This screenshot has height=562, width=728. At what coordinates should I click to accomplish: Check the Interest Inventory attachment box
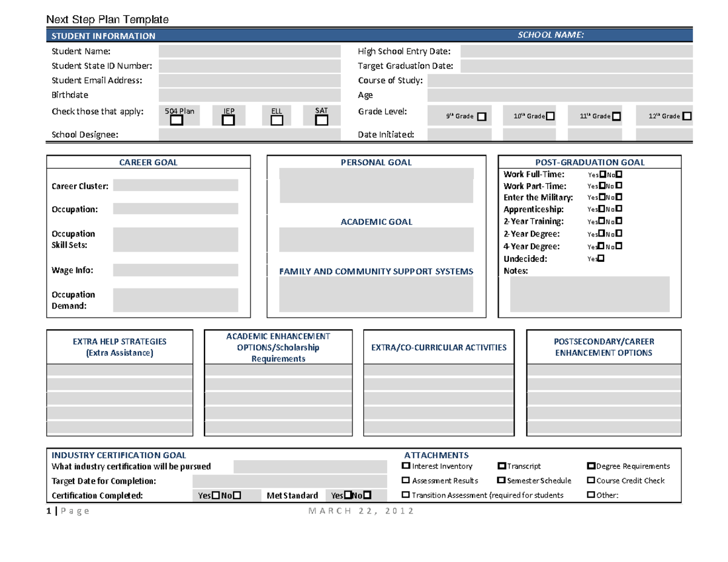point(406,466)
